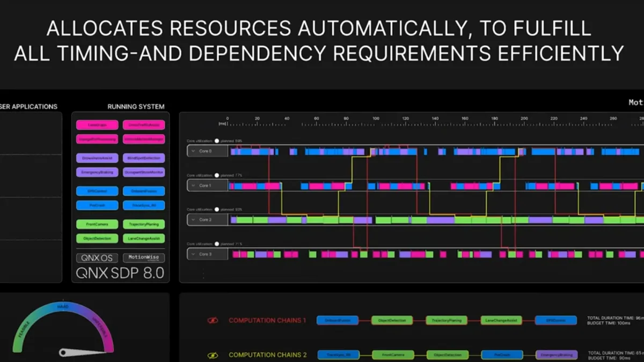Viewport: 644px width, 362px height.
Task: Toggle visibility eye for Computation Chains 1
Action: (x=213, y=321)
